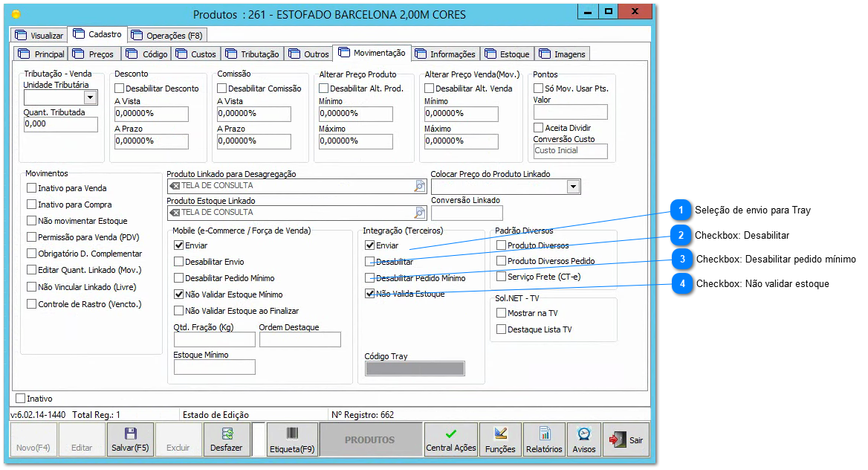Open Colocar Preço do Produto Linkado dropdown

574,186
